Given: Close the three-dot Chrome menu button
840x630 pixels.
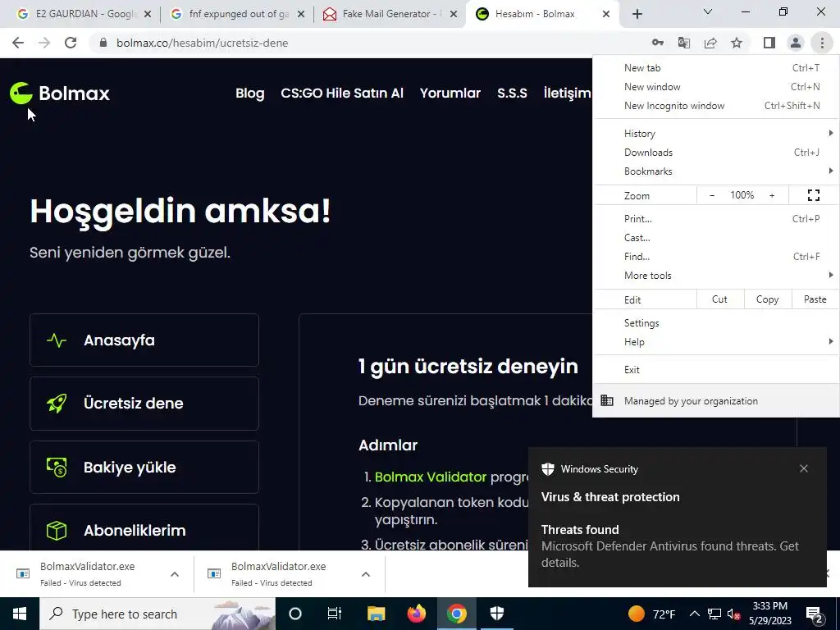Looking at the screenshot, I should (822, 43).
